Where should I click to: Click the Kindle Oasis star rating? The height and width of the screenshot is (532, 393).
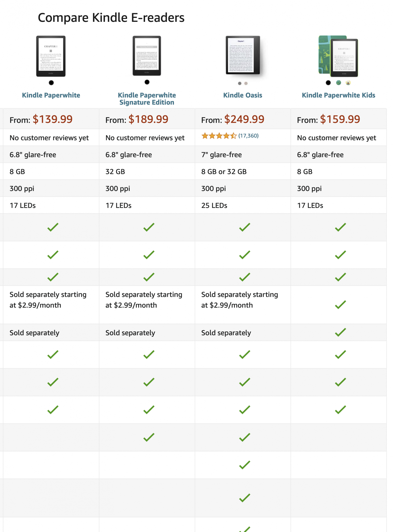pyautogui.click(x=219, y=136)
